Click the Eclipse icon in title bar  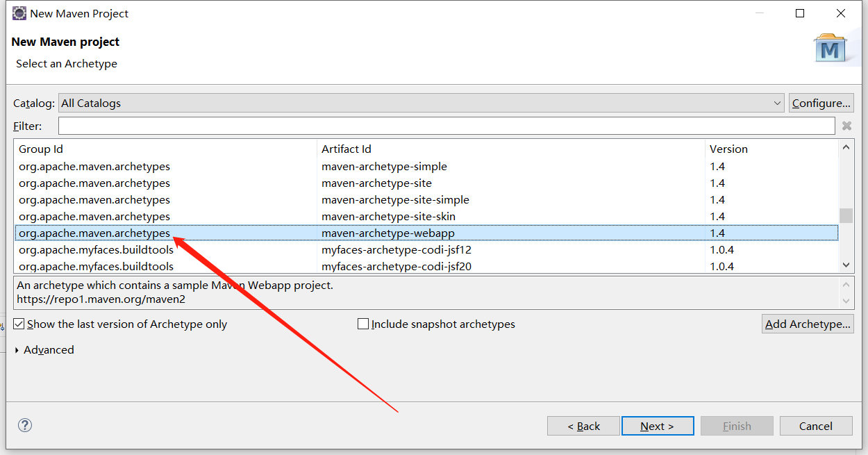click(x=19, y=13)
